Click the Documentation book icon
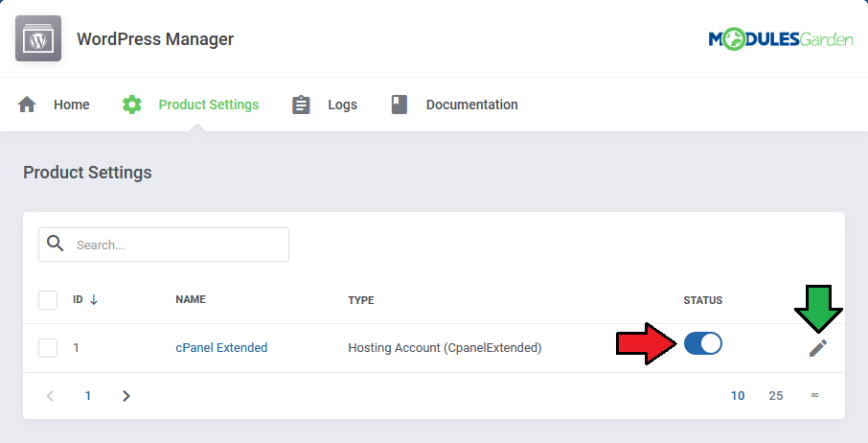 [x=400, y=105]
